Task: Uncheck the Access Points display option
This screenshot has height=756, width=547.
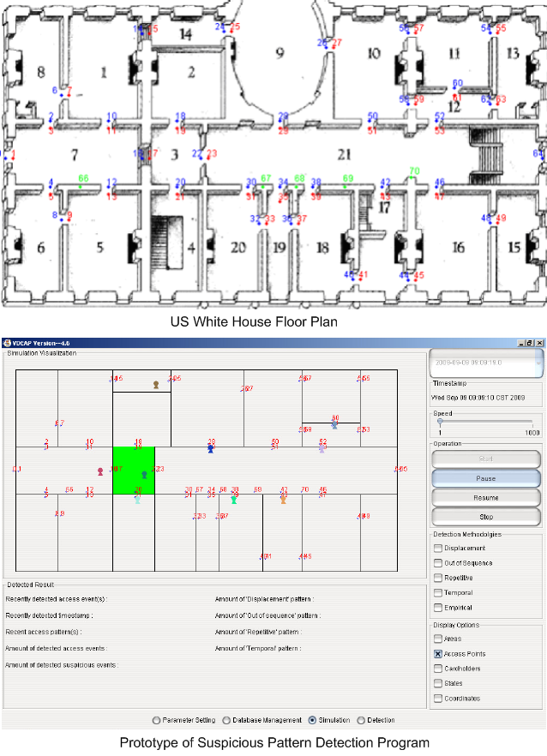Action: [438, 654]
